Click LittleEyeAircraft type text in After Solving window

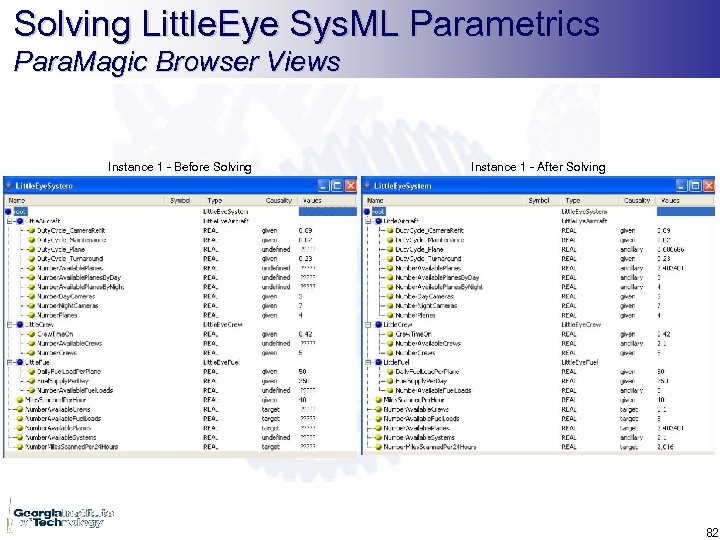click(584, 221)
